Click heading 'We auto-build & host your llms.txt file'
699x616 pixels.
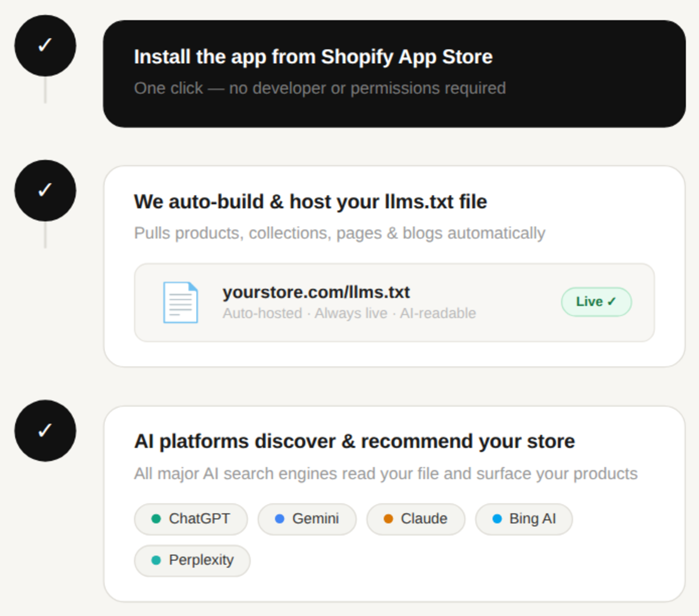tap(311, 202)
